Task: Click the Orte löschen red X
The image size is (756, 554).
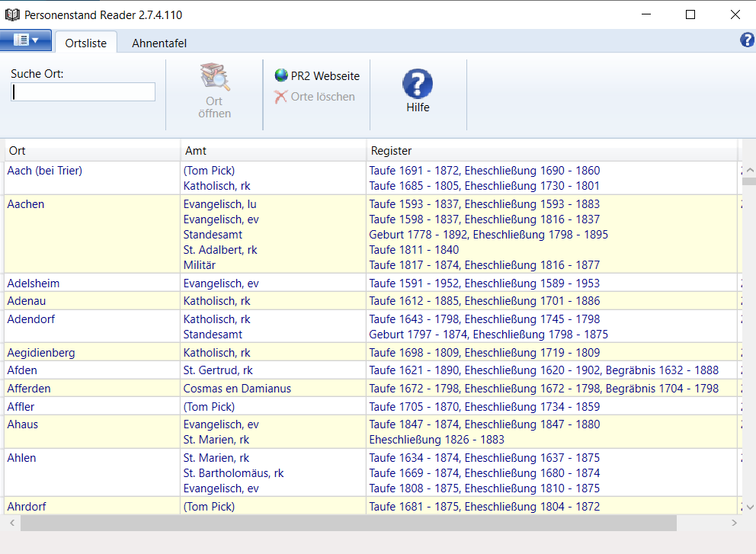Action: tap(281, 97)
